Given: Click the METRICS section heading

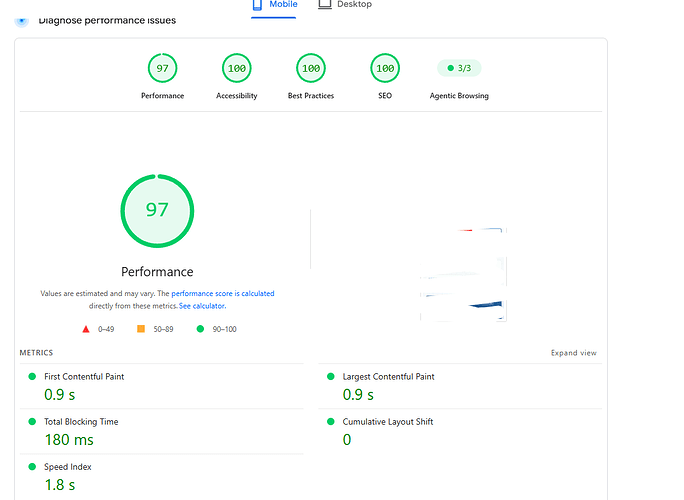Looking at the screenshot, I should [x=36, y=353].
